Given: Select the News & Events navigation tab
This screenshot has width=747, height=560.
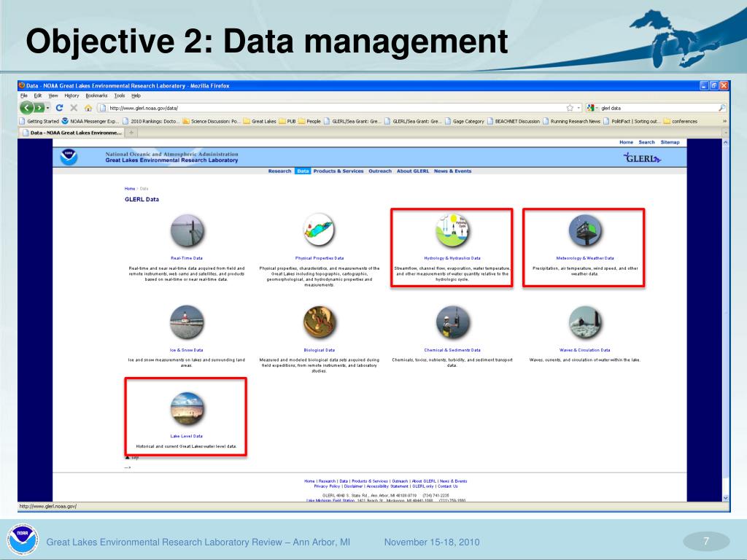Looking at the screenshot, I should point(452,171).
